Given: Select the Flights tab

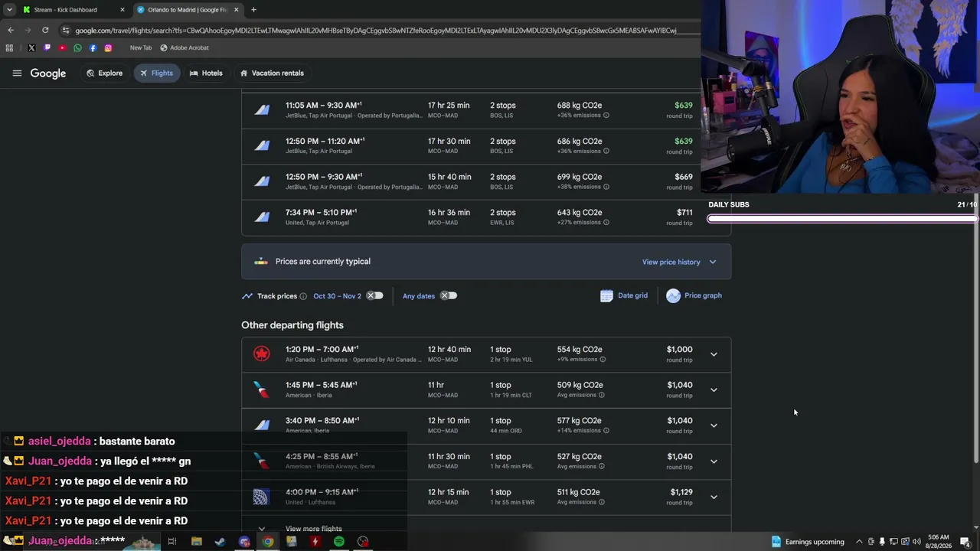Looking at the screenshot, I should tap(156, 73).
